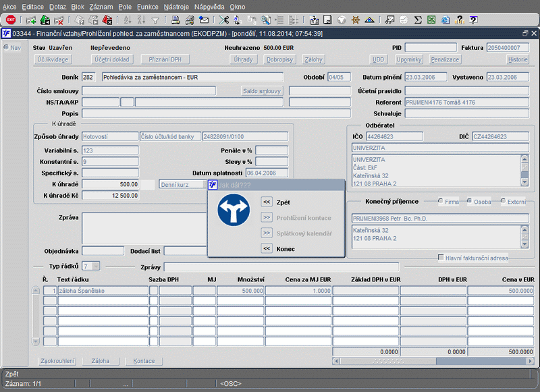Click the add record green plus icon
This screenshot has width=540, height=392.
pos(30,20)
